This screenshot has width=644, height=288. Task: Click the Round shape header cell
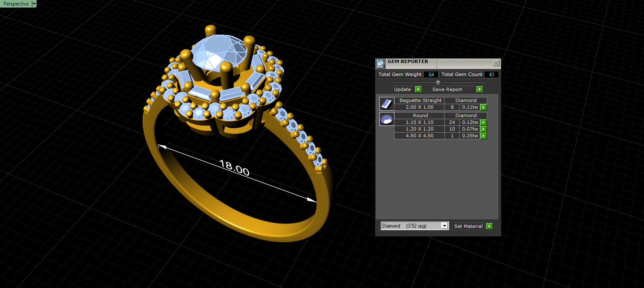click(x=420, y=115)
